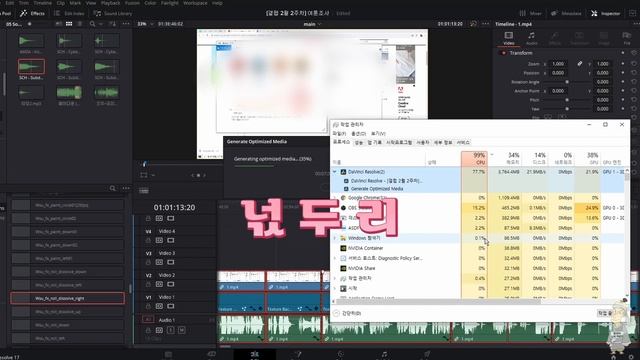Viewport: 640px width, 360px height.
Task: Disable the Video 2 track
Action: click(x=171, y=284)
